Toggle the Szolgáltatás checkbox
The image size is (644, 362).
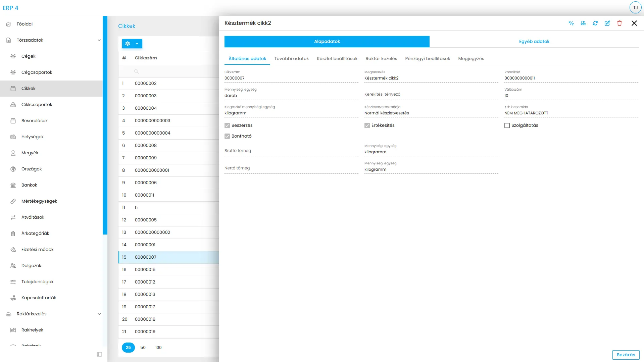(x=507, y=125)
